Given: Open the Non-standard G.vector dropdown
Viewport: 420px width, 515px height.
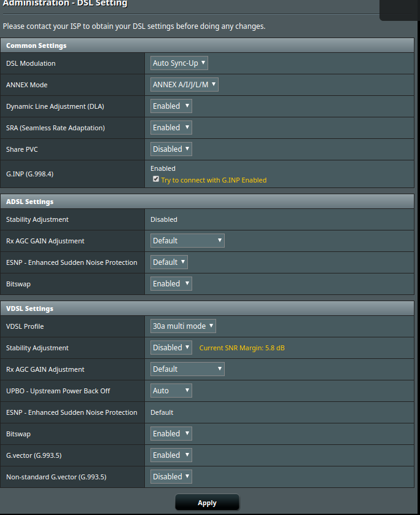Looking at the screenshot, I should 171,477.
